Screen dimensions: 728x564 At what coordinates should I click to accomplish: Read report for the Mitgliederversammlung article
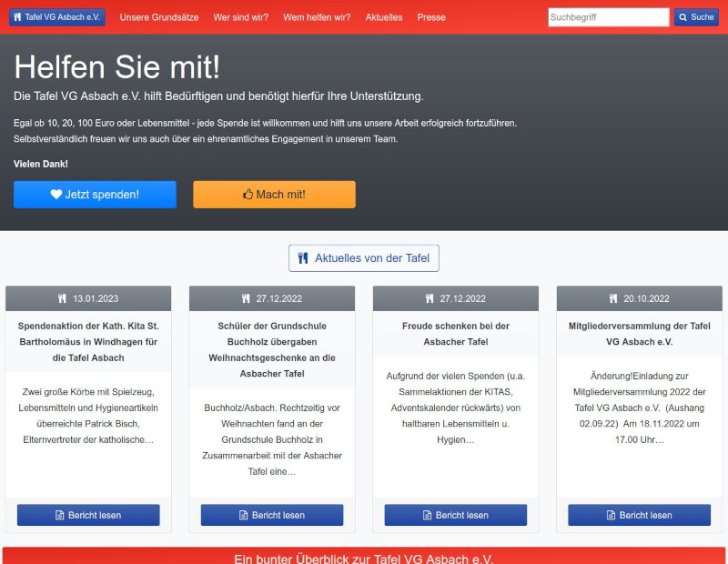point(640,515)
